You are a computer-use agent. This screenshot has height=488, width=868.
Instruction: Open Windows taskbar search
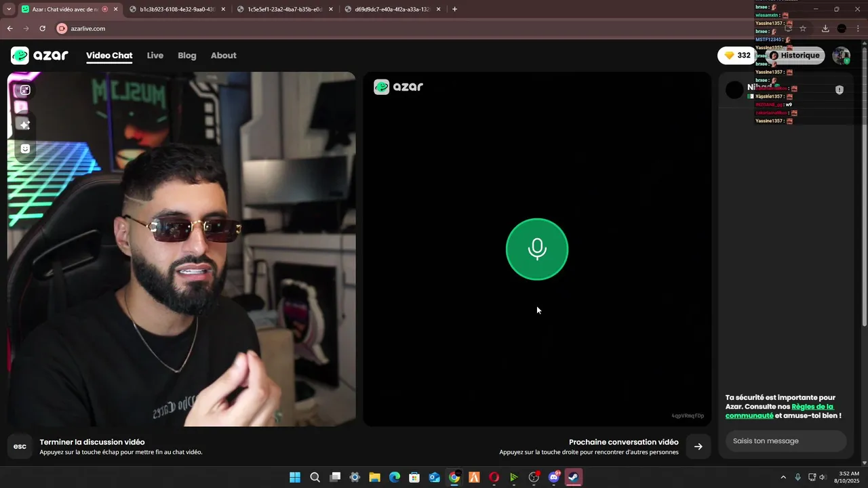coord(315,477)
